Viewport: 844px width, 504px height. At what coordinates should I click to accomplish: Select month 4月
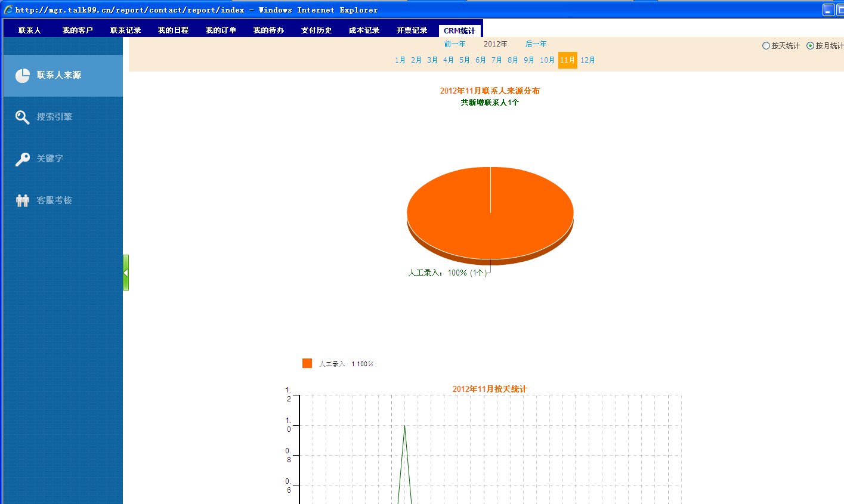point(449,60)
